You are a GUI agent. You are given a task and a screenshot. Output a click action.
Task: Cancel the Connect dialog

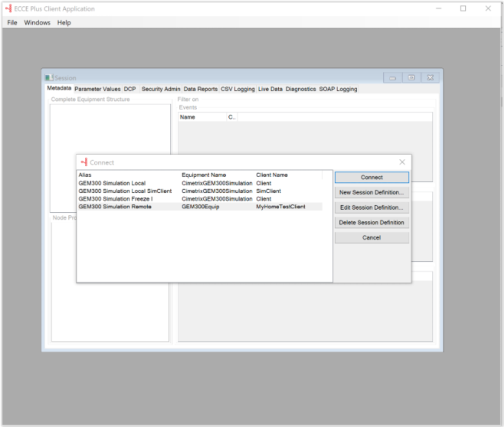[372, 237]
